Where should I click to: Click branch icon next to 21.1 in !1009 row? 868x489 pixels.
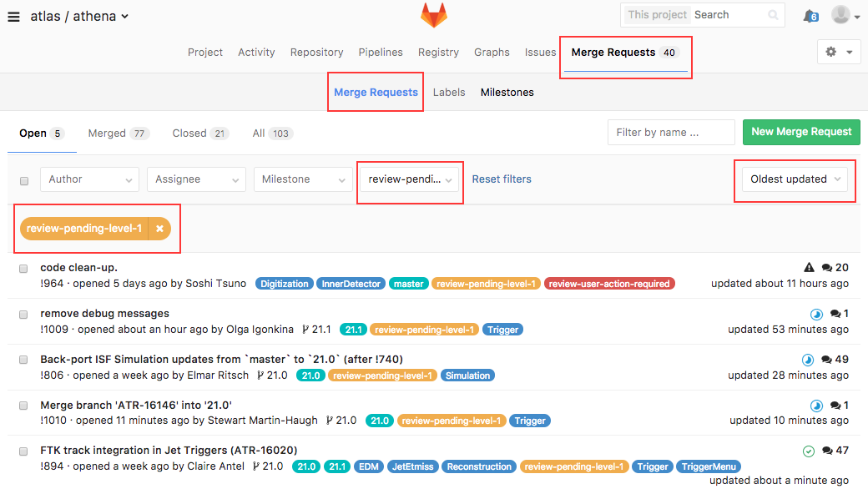click(x=305, y=330)
